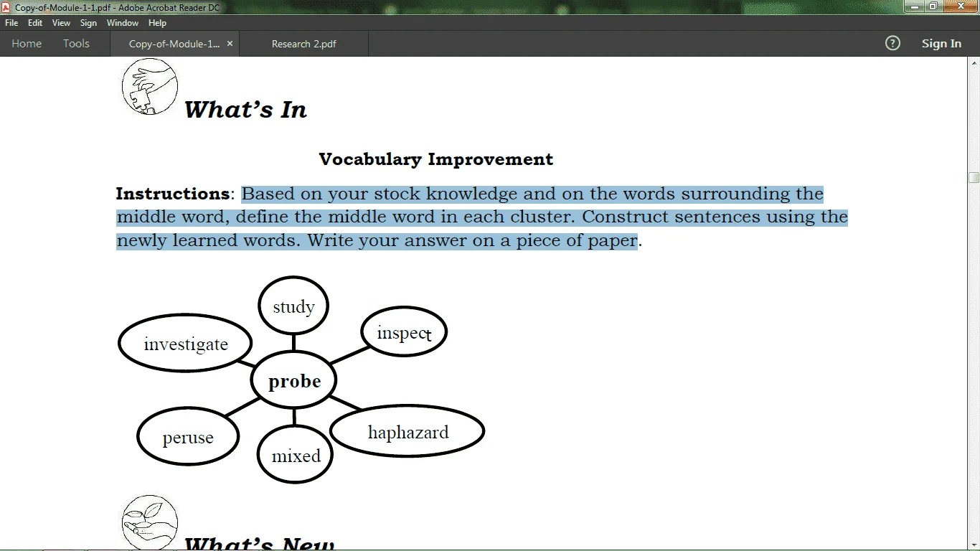Click the Sign In button
The width and height of the screenshot is (980, 551).
[x=941, y=44]
